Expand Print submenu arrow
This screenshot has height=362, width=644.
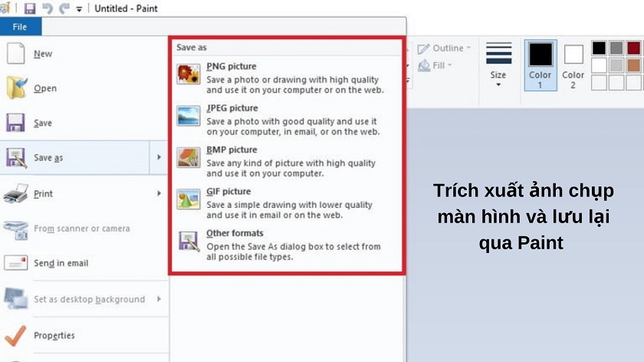[x=159, y=193]
